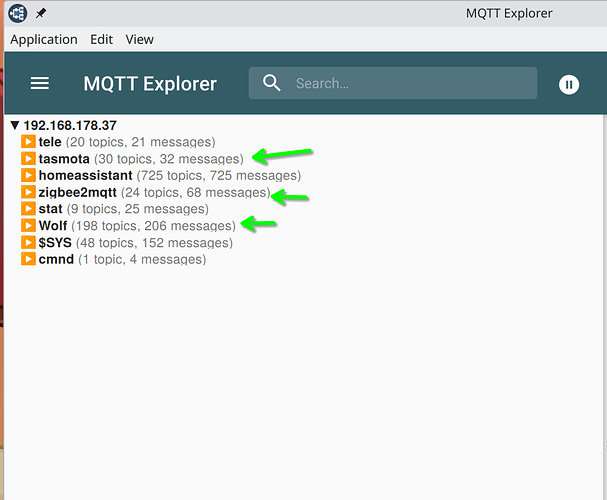
Task: Open the Application menu
Action: click(44, 39)
